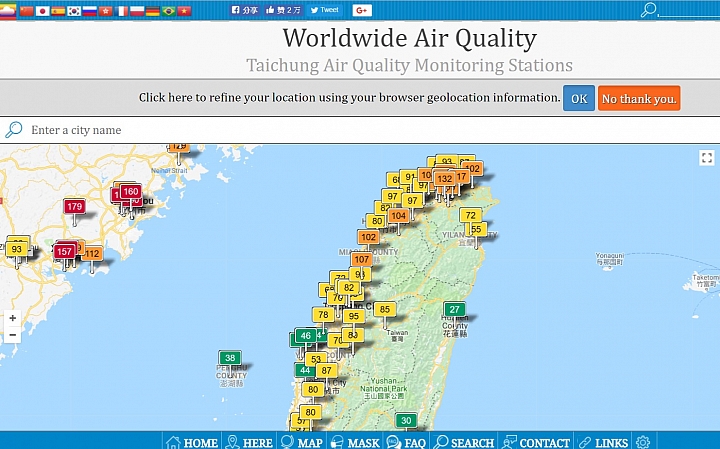Select the yellow 55 marker in Yilan
Viewport: 720px width, 449px height.
coord(477,229)
